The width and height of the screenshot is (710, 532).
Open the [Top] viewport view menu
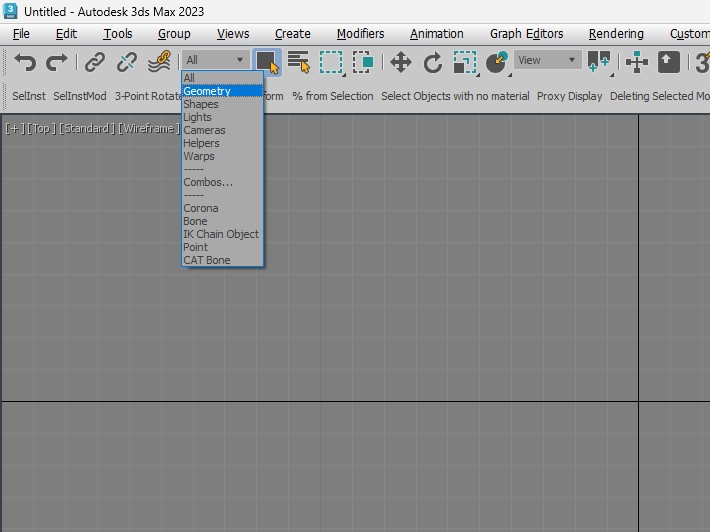[x=41, y=129]
